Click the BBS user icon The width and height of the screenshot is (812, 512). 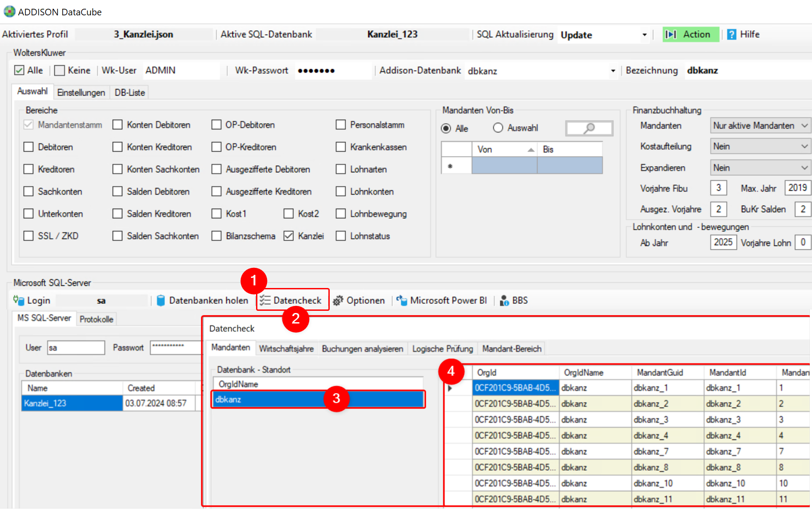tap(504, 300)
